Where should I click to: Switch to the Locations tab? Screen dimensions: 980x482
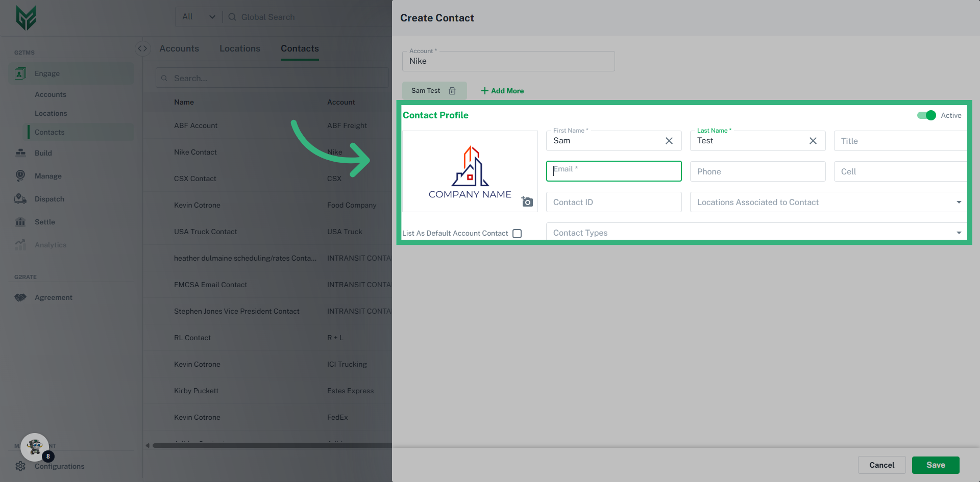point(240,48)
